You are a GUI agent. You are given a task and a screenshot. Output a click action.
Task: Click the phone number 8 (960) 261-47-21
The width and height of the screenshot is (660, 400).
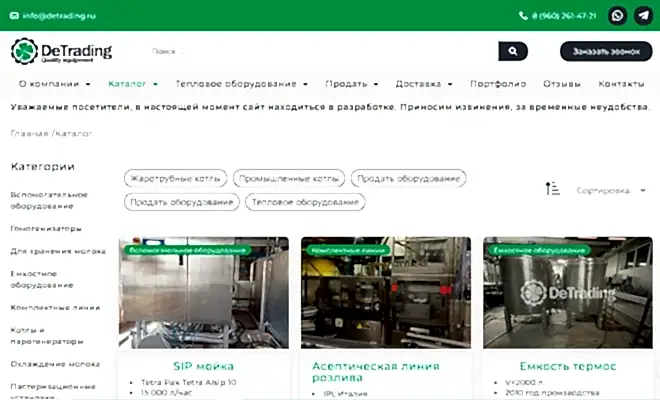tap(564, 16)
